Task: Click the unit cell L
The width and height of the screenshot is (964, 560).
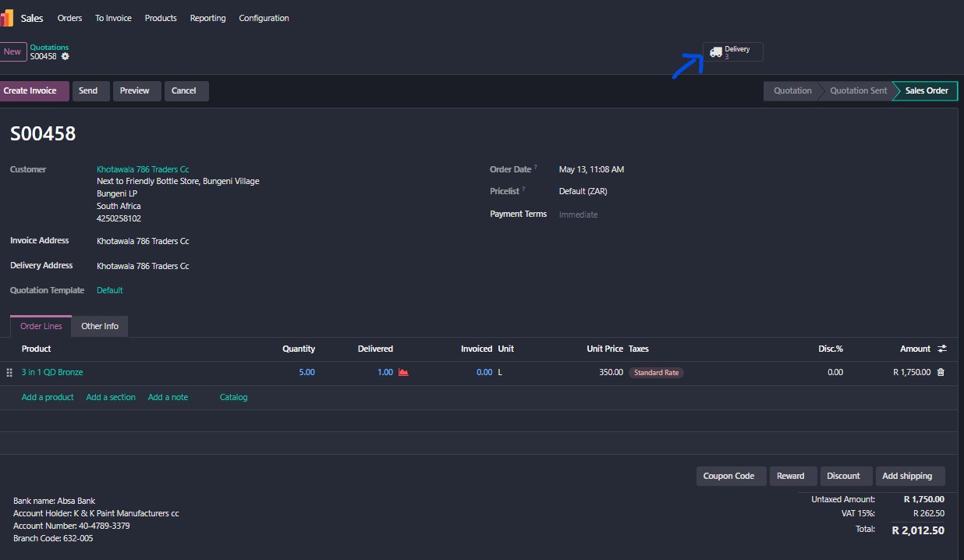Action: [x=500, y=372]
